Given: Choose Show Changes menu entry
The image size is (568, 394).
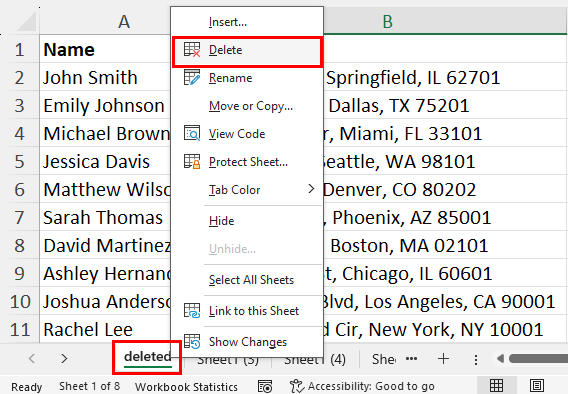Looking at the screenshot, I should pos(247,341).
